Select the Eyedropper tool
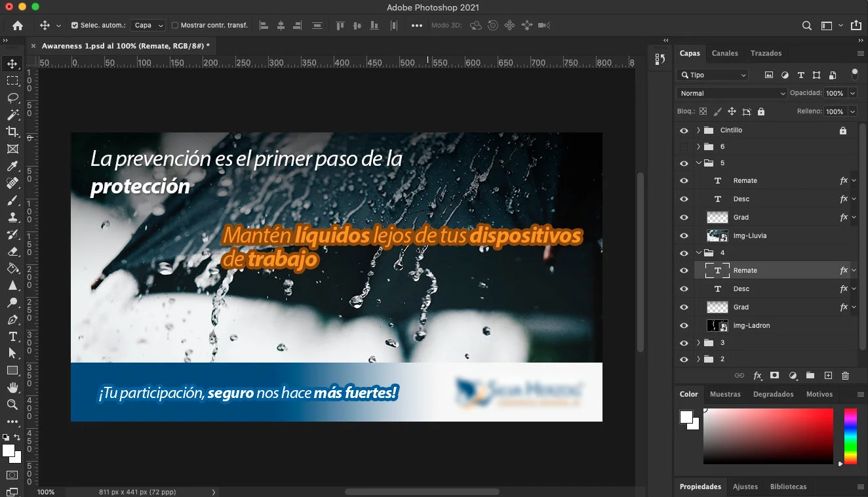Screen dimensions: 868x497 [12, 166]
